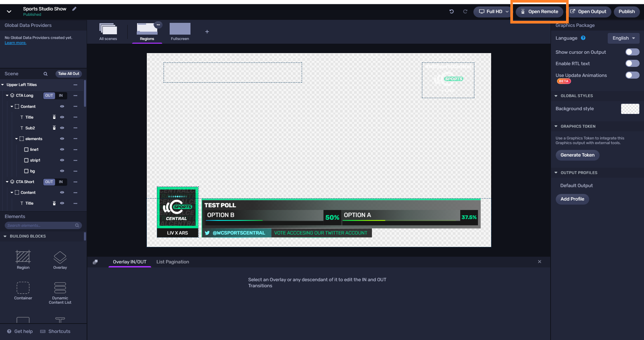The image size is (644, 340).
Task: Hide the strip1 layer with eye icon
Action: click(62, 160)
